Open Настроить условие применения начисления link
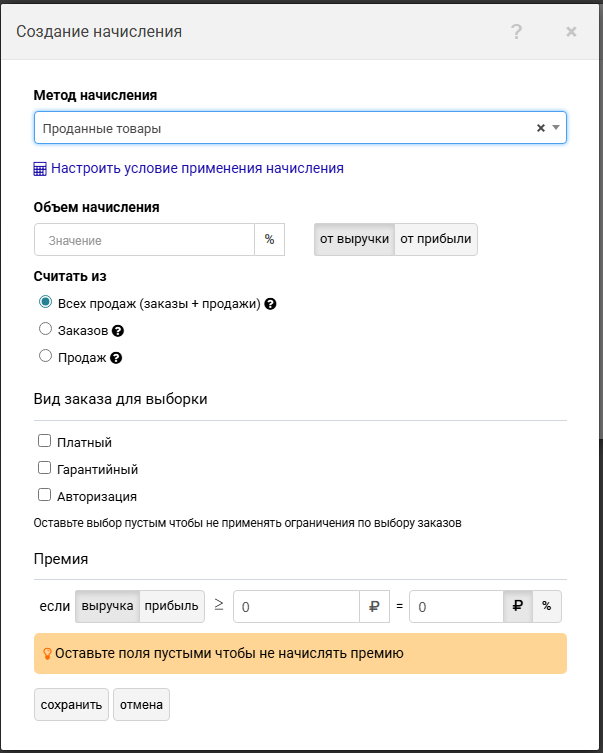Viewport: 603px width, 753px height. tap(197, 169)
